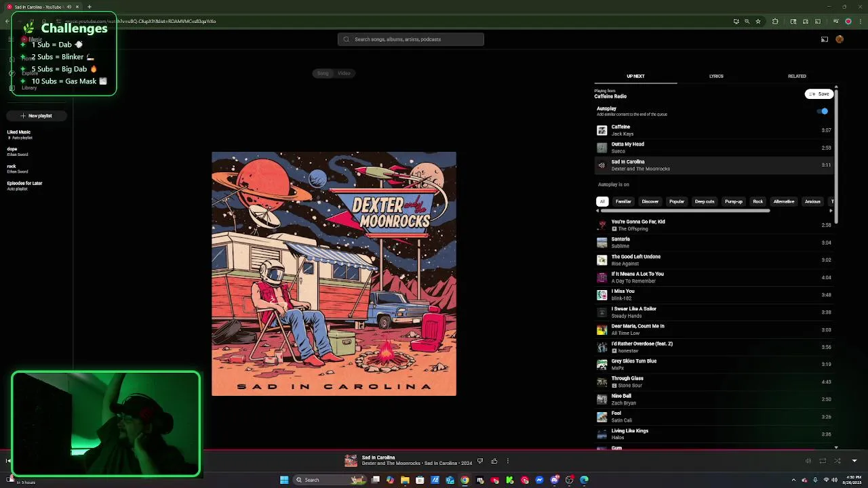Screen dimensions: 868x488
Task: Click "I Swear Like A Sailor"
Action: [633, 309]
